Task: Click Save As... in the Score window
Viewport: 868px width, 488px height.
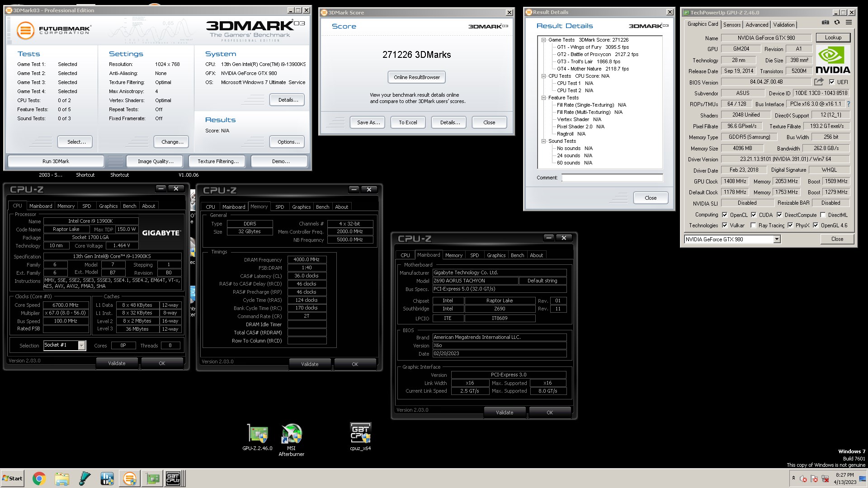Action: (x=368, y=122)
